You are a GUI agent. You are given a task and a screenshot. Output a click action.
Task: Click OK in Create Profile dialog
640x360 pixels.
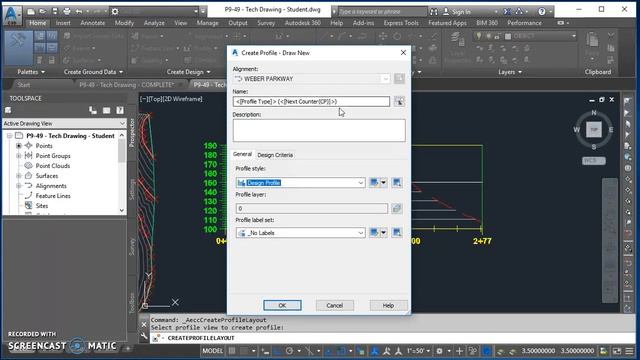click(x=282, y=305)
